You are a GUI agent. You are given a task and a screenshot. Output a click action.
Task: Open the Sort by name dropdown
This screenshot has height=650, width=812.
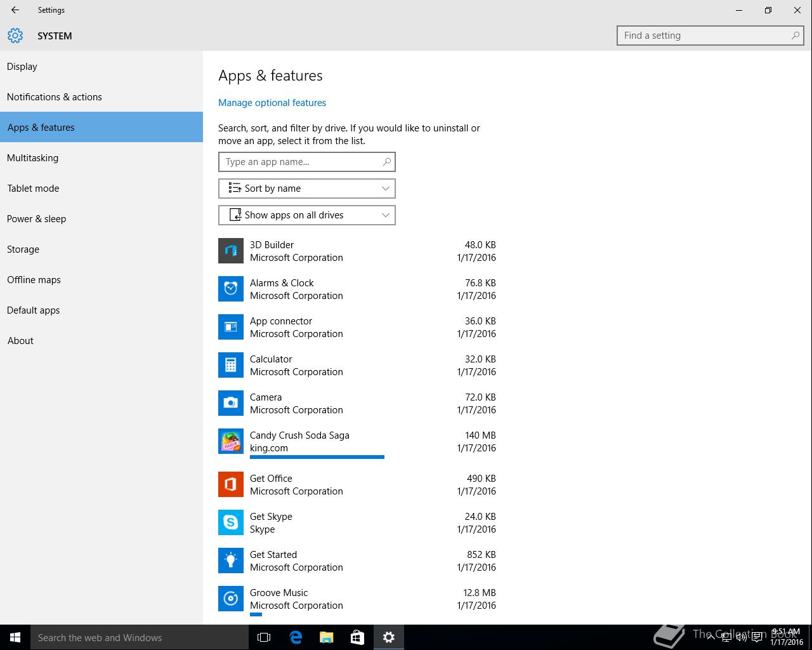[307, 189]
